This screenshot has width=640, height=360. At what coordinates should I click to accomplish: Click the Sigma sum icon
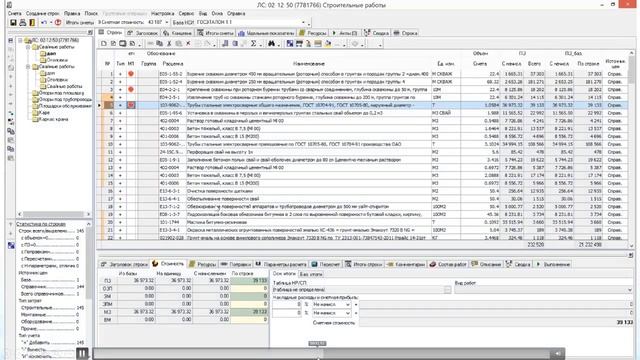tap(253, 43)
